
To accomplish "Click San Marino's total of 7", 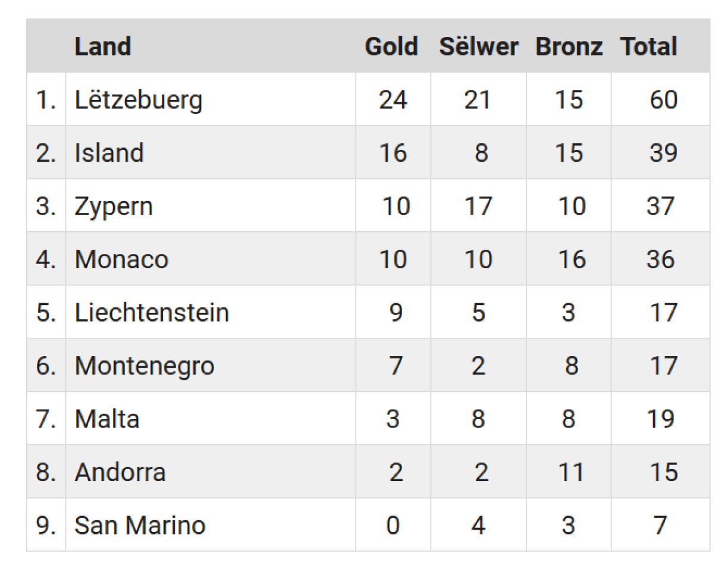I will (660, 526).
